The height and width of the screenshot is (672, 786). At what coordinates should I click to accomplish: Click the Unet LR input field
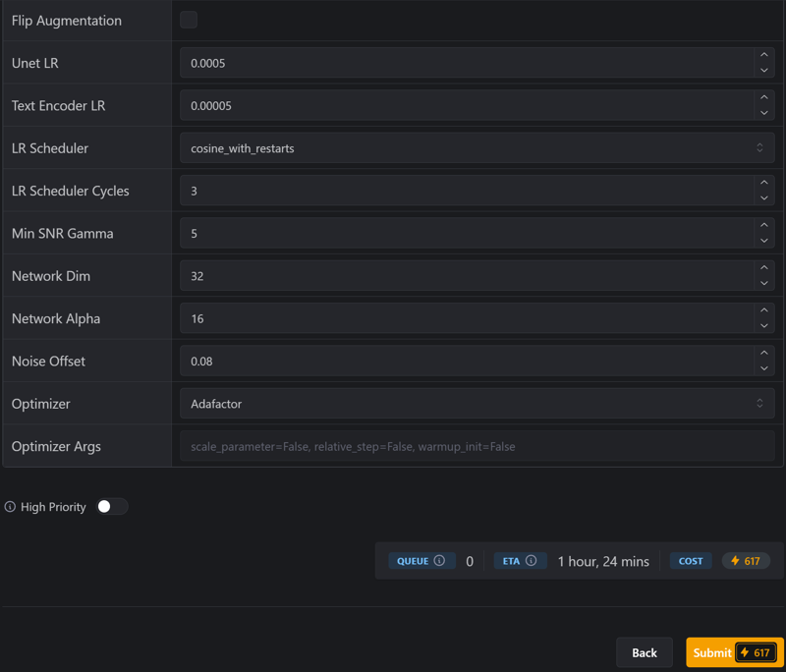466,63
